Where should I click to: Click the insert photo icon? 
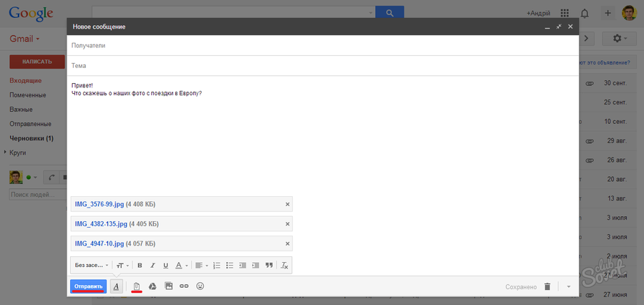point(169,286)
